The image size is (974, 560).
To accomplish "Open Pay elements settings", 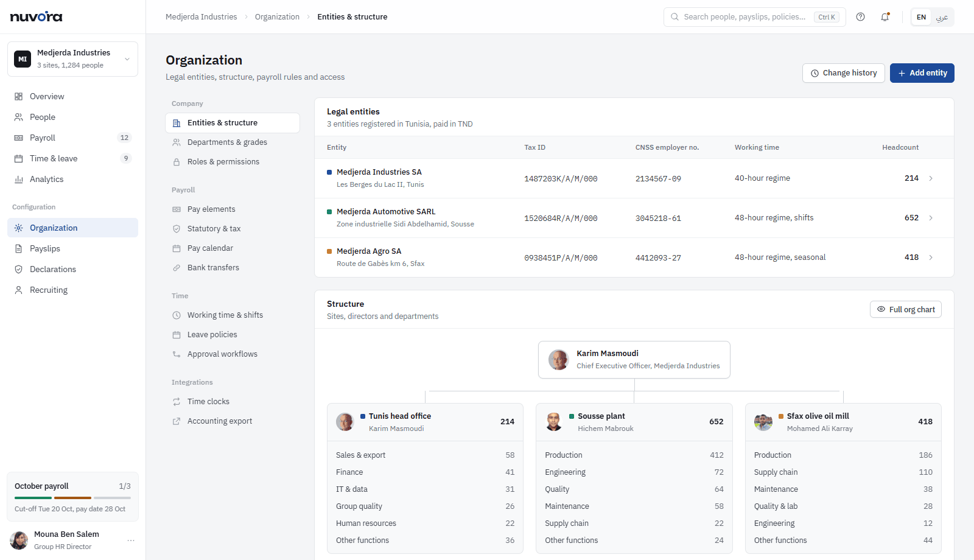I will click(x=233, y=209).
